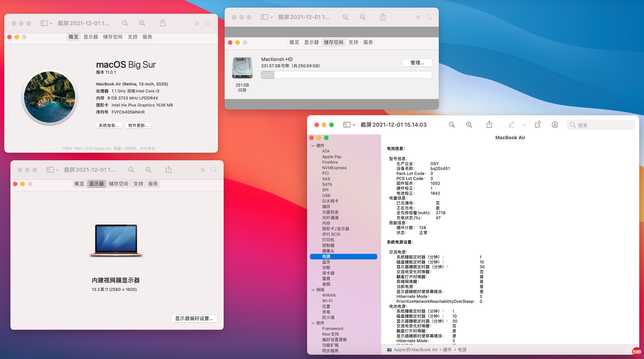Screen dimensions: 644x359
Task: Zoom in in the storage Preview window
Action: (363, 17)
